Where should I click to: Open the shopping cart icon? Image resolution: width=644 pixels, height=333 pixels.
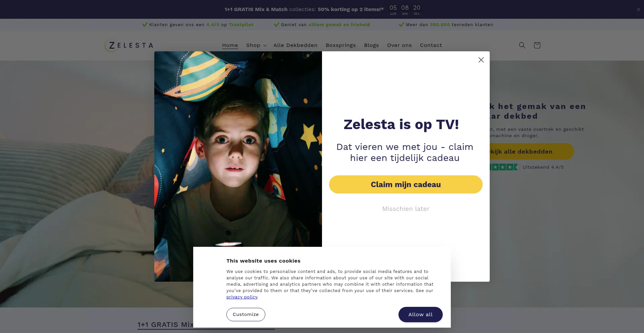pos(537,45)
